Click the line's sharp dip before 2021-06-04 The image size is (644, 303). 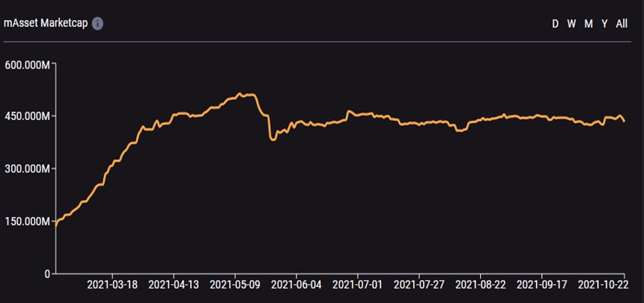pos(273,140)
